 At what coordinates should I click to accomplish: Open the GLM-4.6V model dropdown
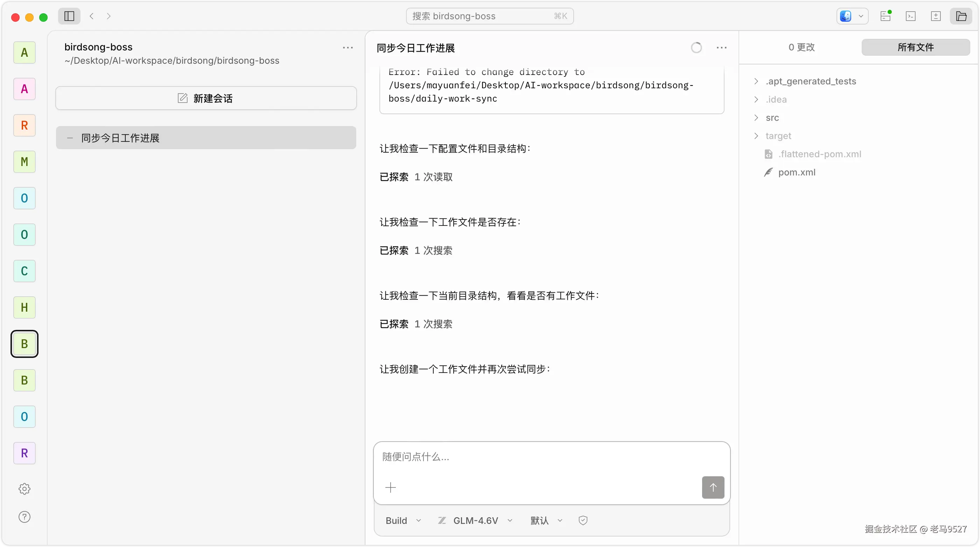pos(476,520)
